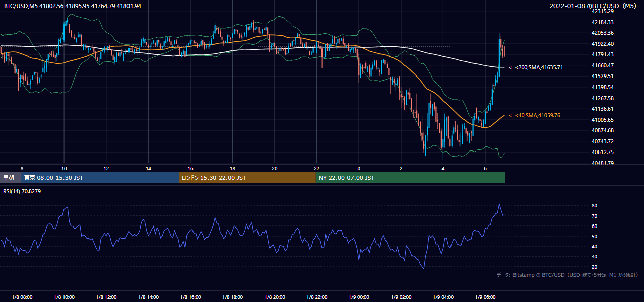
Task: Click the RSI scale value 70
Action: coord(595,216)
